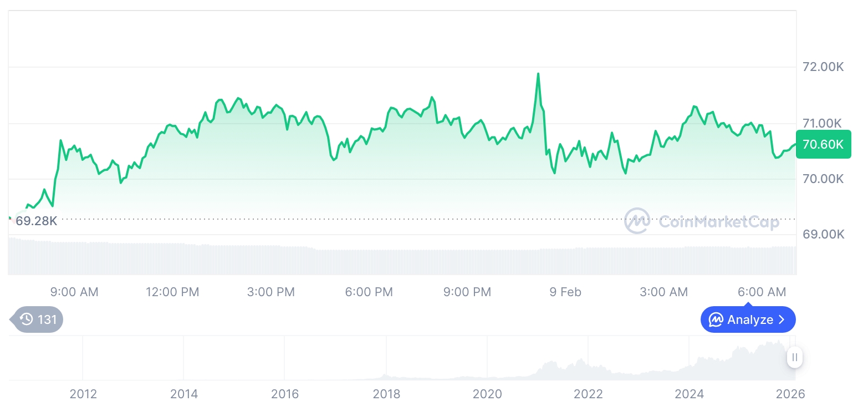Click the 72.00K price axis label
Viewport: 868px width, 406px height.
(x=823, y=67)
